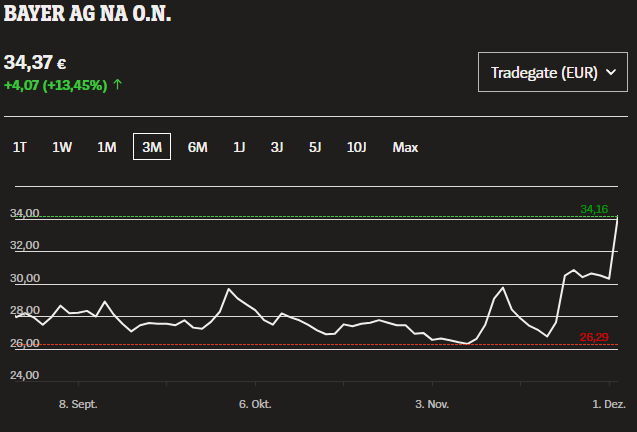The height and width of the screenshot is (432, 637).
Task: Click the 26,00 y-axis label
Action: (24, 343)
